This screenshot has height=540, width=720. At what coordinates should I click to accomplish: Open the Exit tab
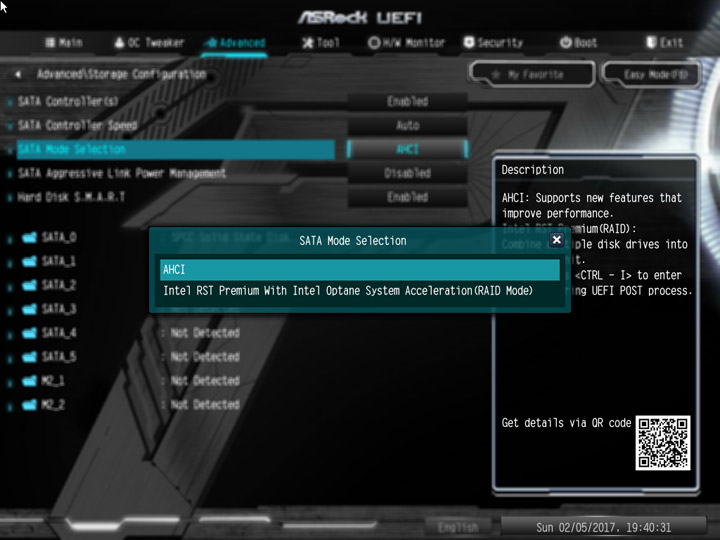point(664,43)
